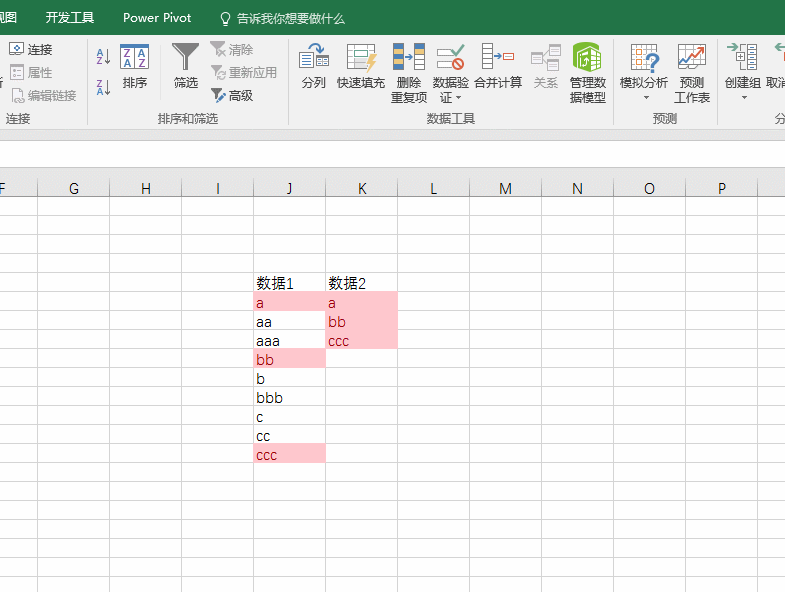This screenshot has width=785, height=592.
Task: Open the Power Pivot tab
Action: 157,18
